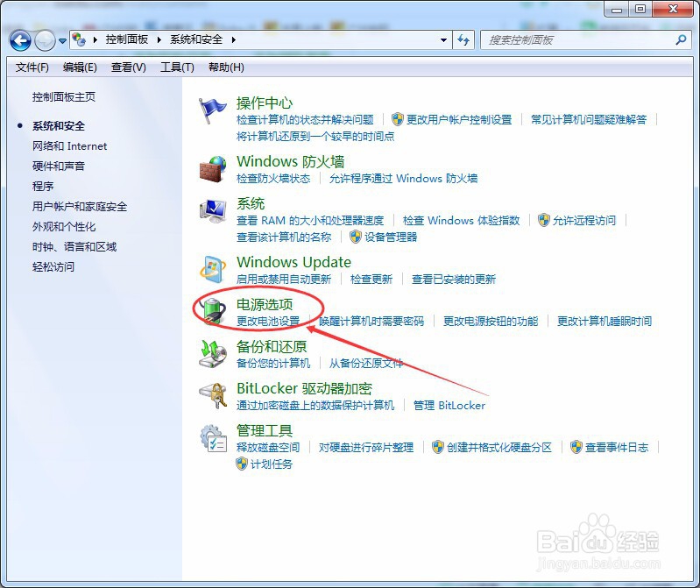Click 管理 BitLocker link
The height and width of the screenshot is (588, 700).
point(449,406)
